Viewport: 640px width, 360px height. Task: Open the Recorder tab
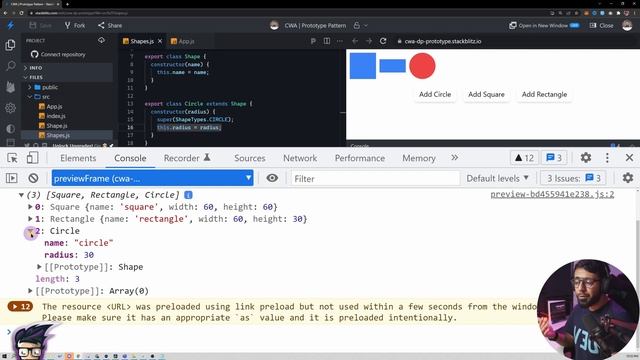point(187,158)
